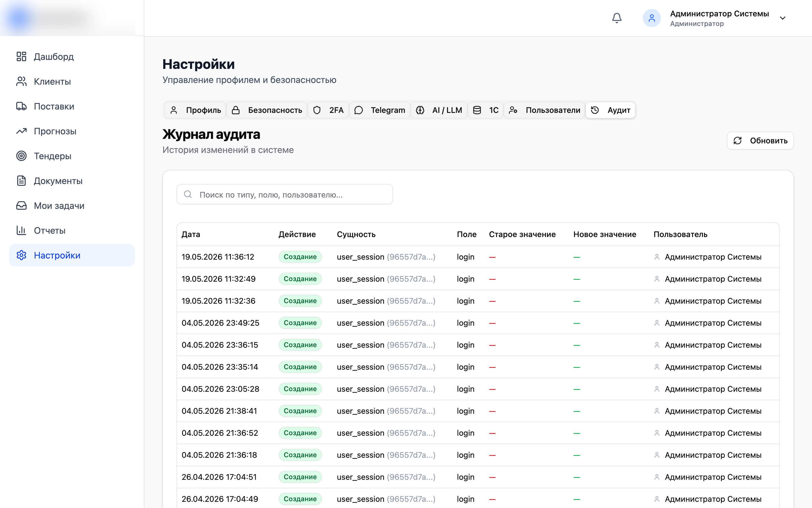
Task: Open the 2FA tab
Action: (x=328, y=110)
